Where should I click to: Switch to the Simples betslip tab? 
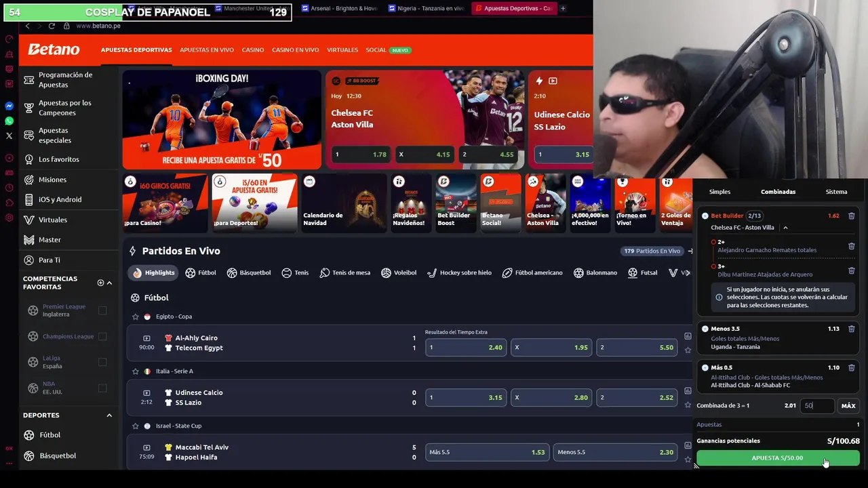[719, 192]
